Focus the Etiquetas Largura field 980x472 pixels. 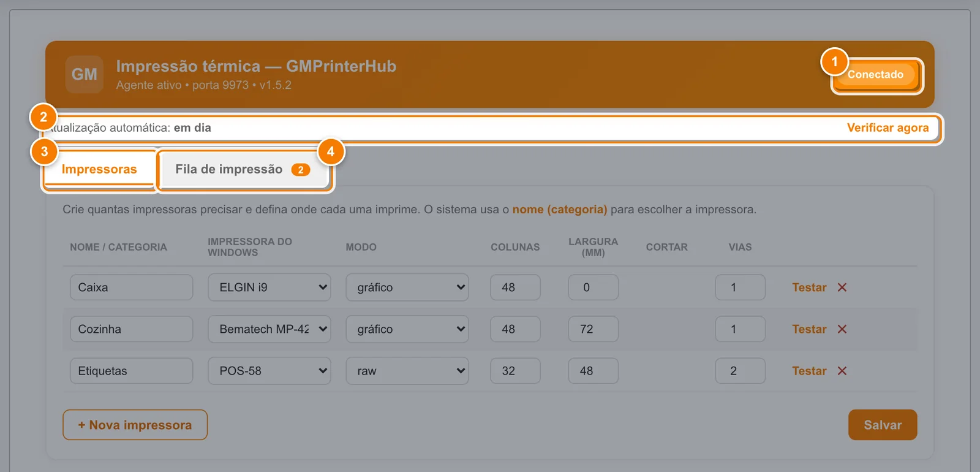tap(593, 371)
